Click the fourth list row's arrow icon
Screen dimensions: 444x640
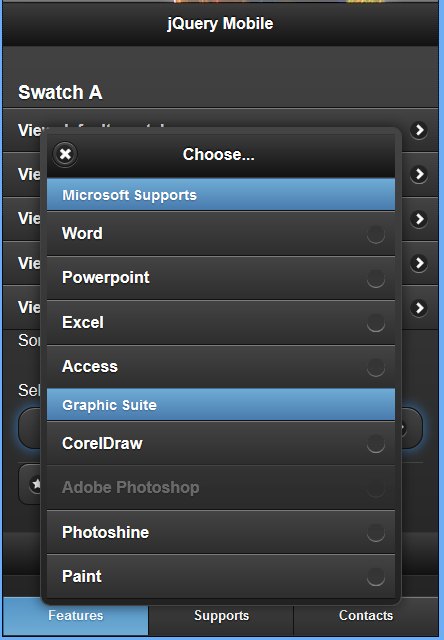419,263
